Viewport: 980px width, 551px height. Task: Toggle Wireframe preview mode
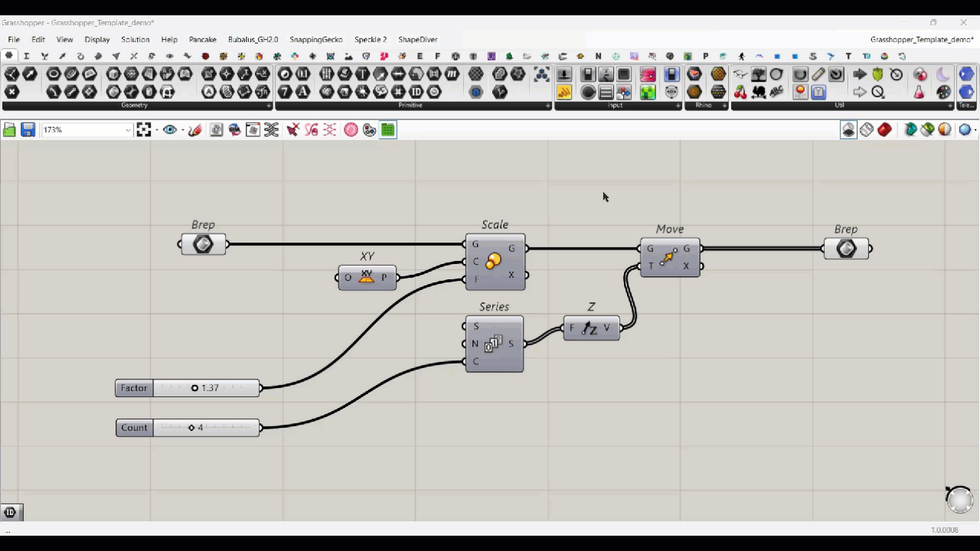point(867,130)
